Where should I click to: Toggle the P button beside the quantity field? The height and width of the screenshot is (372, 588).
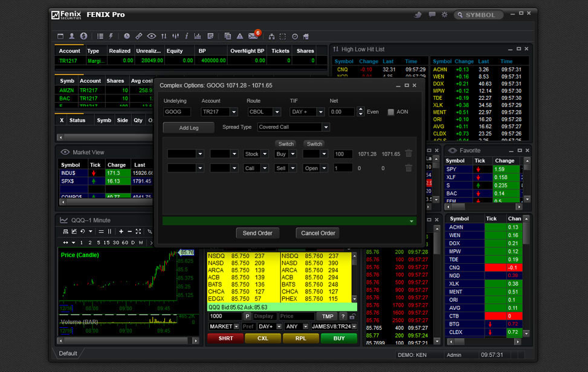click(x=247, y=316)
